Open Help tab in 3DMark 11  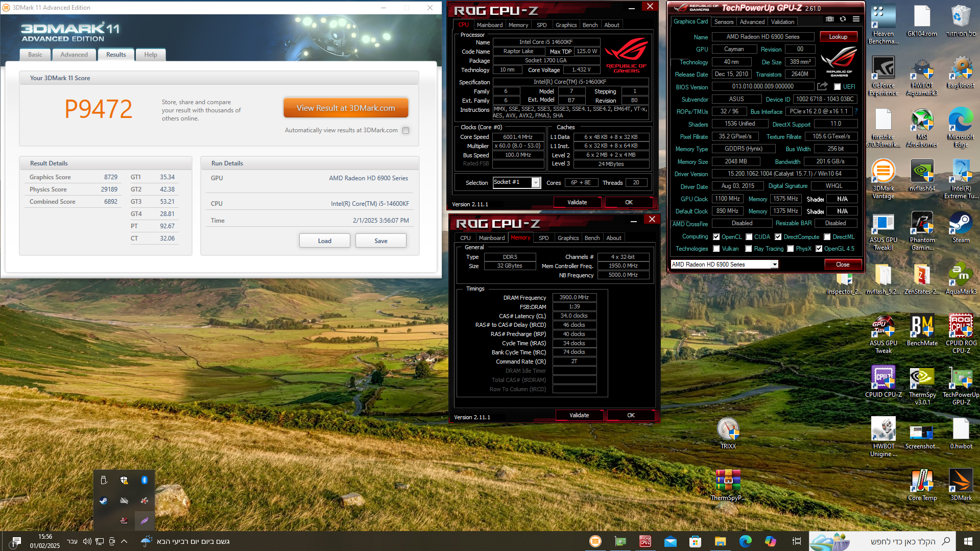tap(151, 55)
